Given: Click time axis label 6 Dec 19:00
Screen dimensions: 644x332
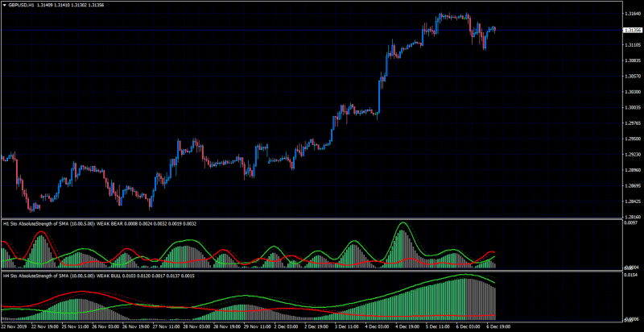Looking at the screenshot, I should 499,326.
